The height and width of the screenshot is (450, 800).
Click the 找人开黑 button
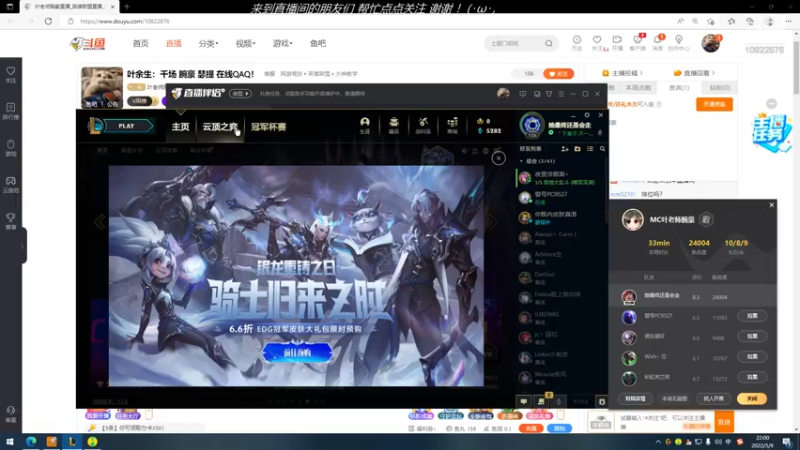(713, 398)
